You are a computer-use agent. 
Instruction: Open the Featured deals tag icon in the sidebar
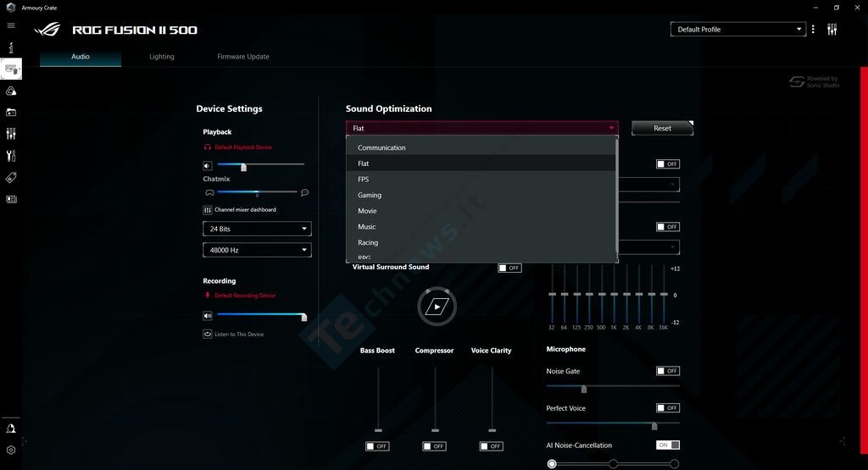[x=10, y=178]
